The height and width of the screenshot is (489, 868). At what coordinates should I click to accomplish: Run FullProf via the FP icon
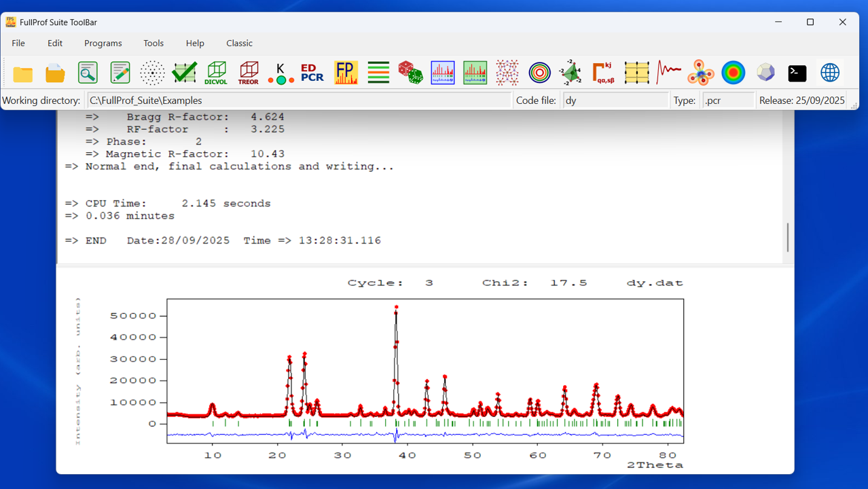point(346,73)
